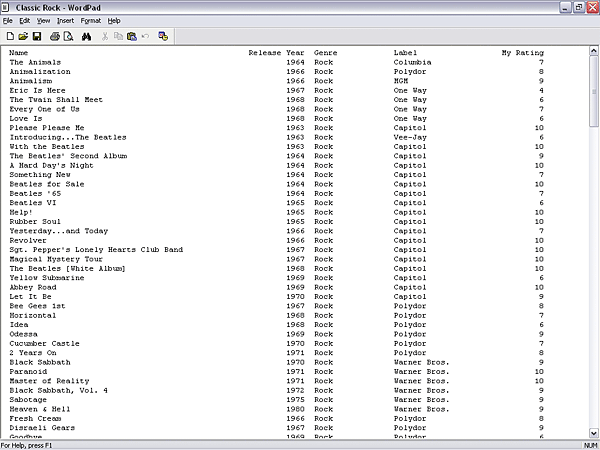Click 'Magical Mystery Tour' text
This screenshot has width=600, height=450.
coord(56,259)
